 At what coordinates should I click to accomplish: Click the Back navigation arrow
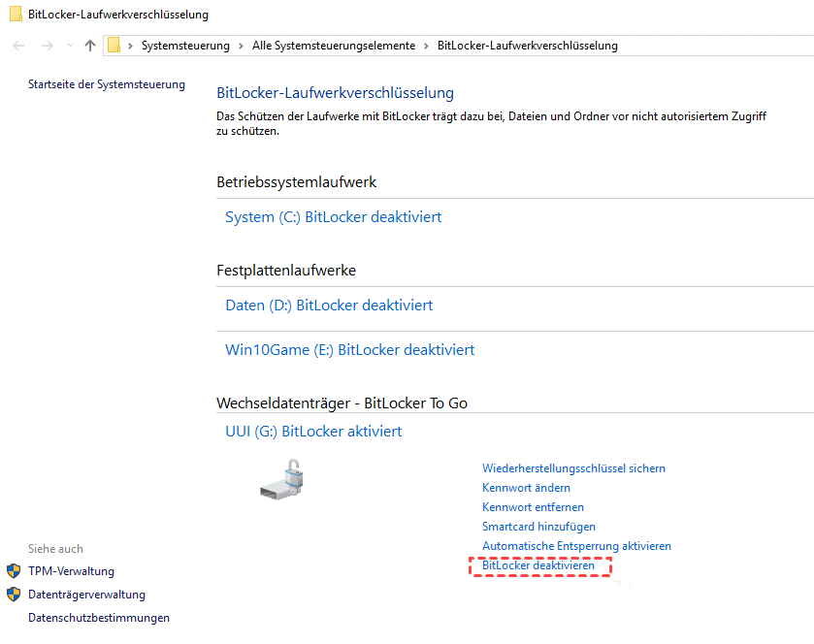(18, 46)
